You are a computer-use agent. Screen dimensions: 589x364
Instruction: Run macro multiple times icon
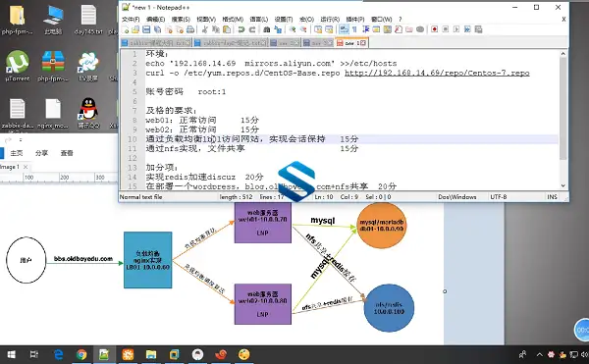coord(467,29)
